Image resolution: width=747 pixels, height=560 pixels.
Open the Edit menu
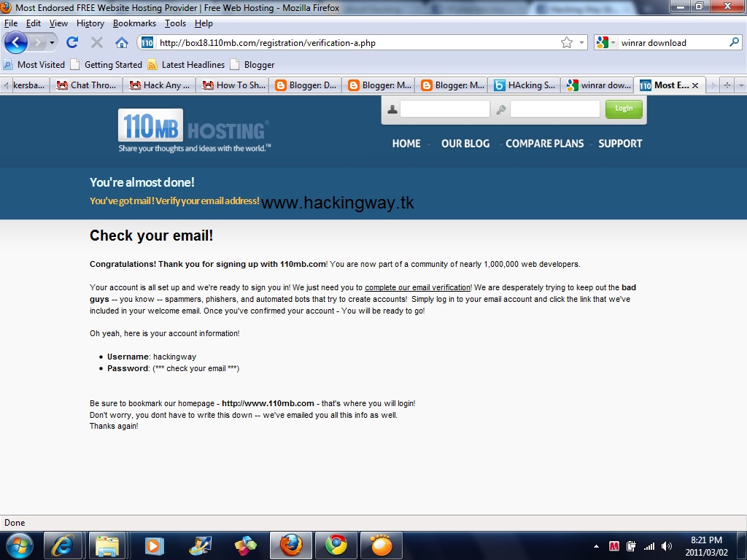click(x=34, y=23)
